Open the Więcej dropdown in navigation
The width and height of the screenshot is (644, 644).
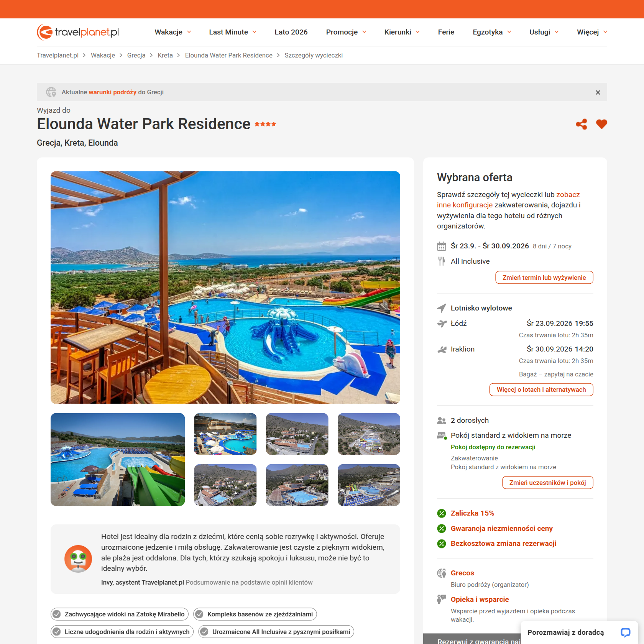592,32
